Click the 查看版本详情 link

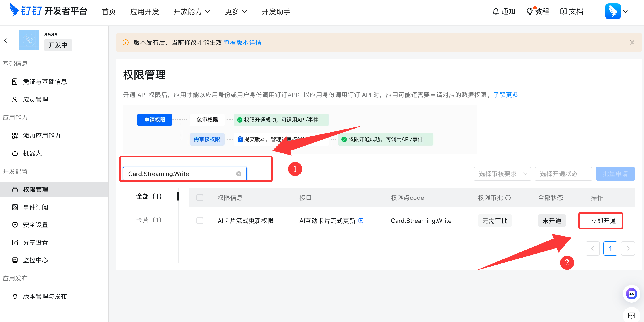pyautogui.click(x=243, y=42)
